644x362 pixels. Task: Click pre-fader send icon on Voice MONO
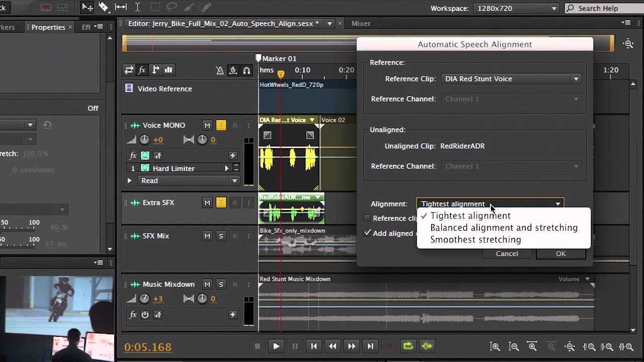(x=157, y=155)
